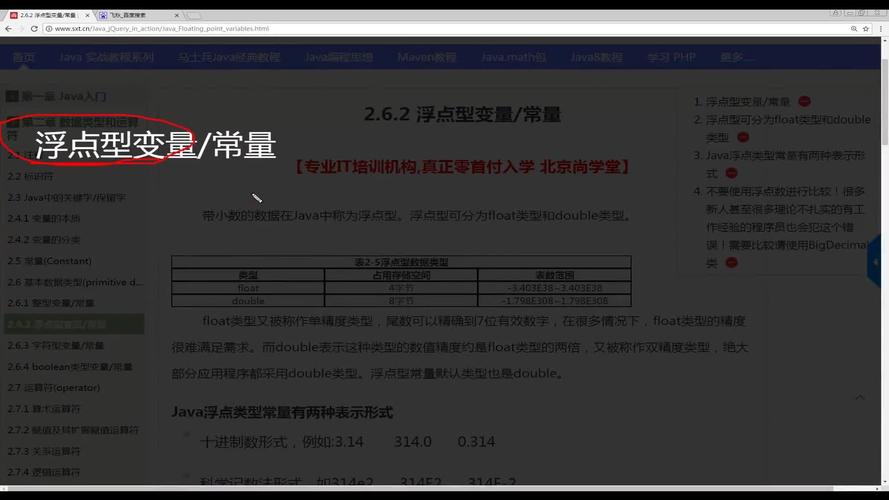Switch to the '2.6.2 浮点型变量/常量' browser tab
The width and height of the screenshot is (889, 500).
(x=48, y=15)
